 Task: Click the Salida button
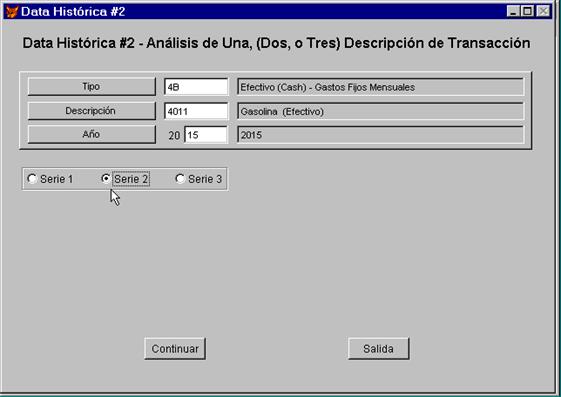tap(379, 349)
